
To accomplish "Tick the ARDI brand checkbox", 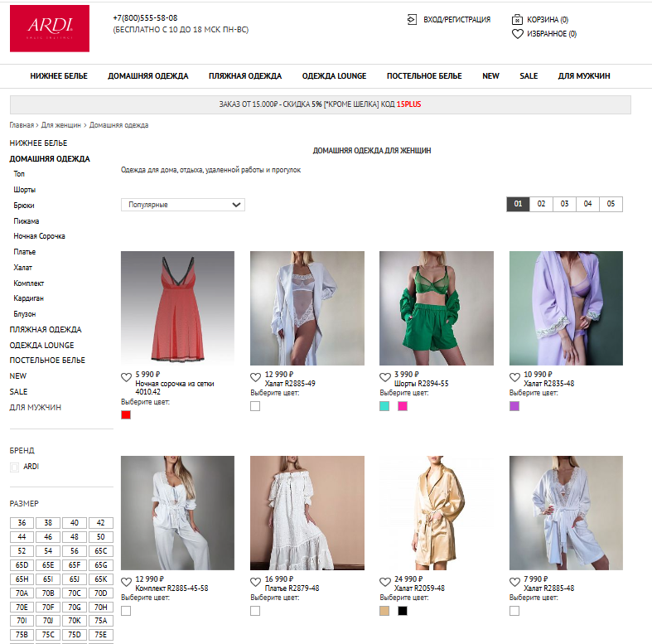I will point(14,467).
